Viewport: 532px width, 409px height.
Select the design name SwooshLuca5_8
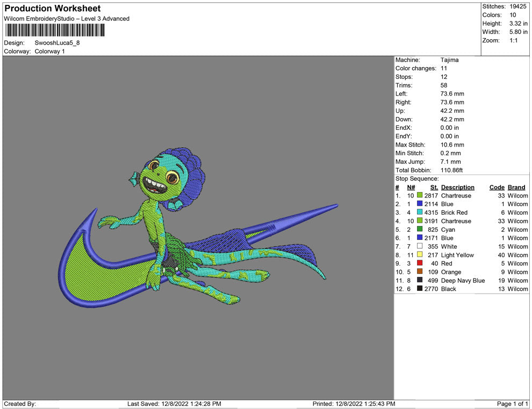pos(57,43)
